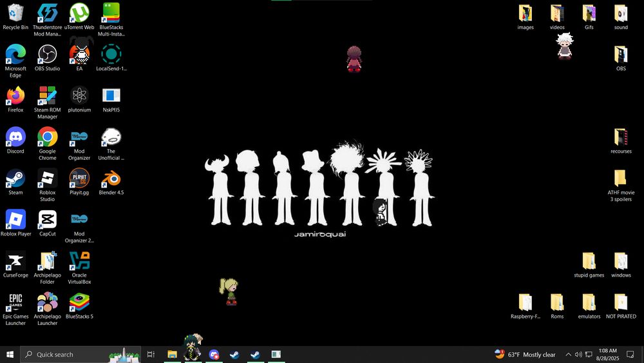Viewport: 644px width, 363px height.
Task: Open the weather widget '63°F Mostly clear'
Action: (525, 355)
